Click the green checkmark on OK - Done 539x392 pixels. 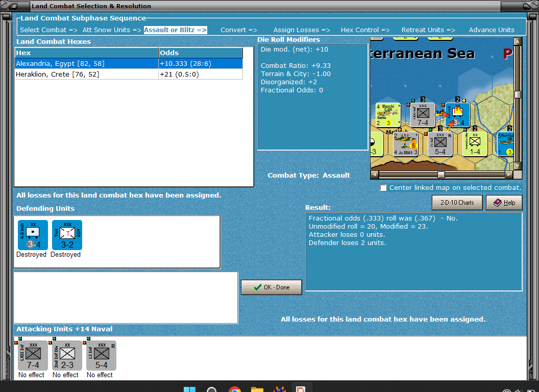coord(257,287)
